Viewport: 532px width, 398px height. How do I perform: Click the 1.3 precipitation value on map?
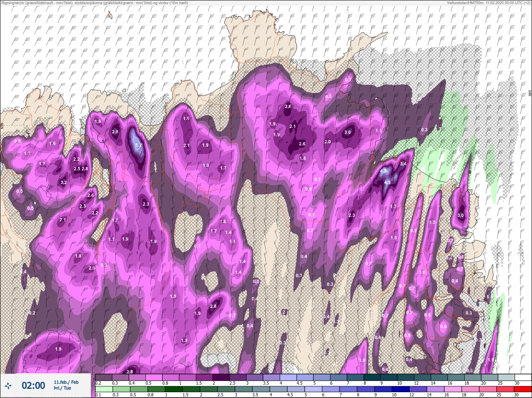pos(27,154)
